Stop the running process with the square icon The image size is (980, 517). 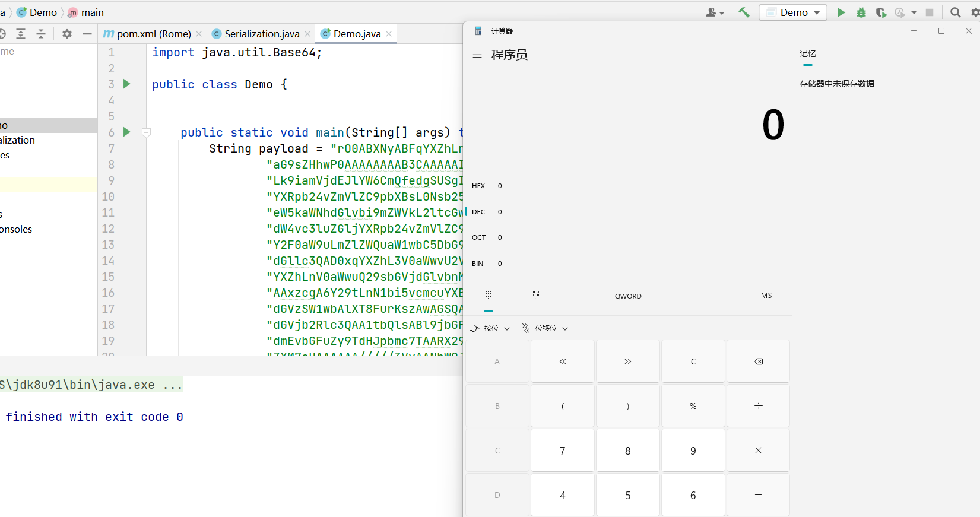930,12
